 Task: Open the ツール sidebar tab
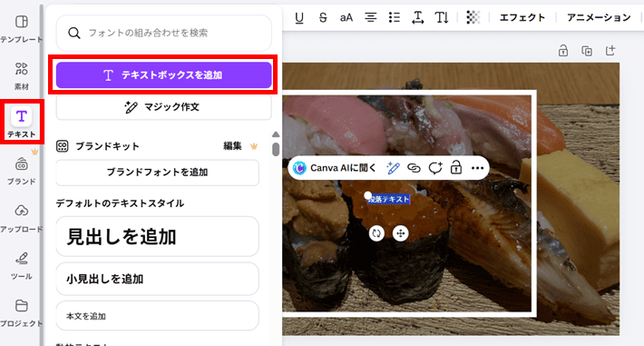pos(22,266)
